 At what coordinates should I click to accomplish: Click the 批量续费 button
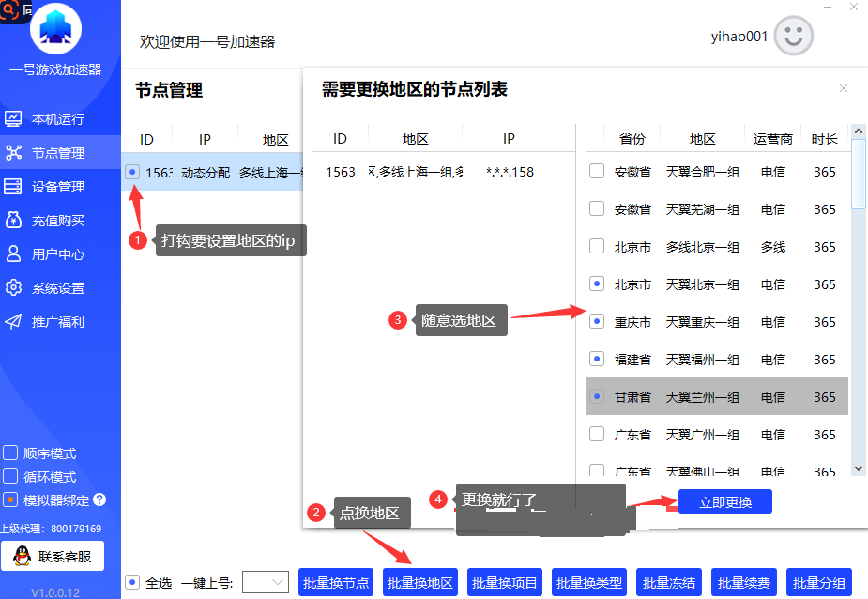[744, 582]
